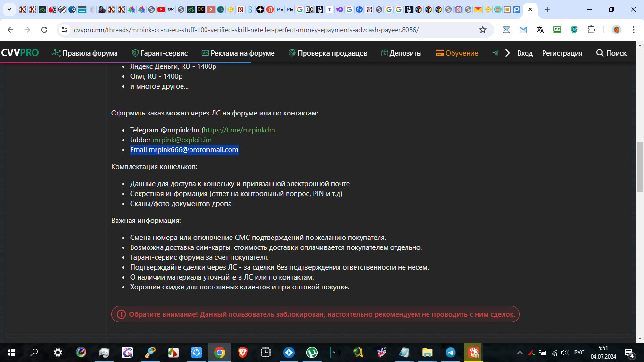Open Telegram from the taskbar
This screenshot has height=362, width=644.
450,353
